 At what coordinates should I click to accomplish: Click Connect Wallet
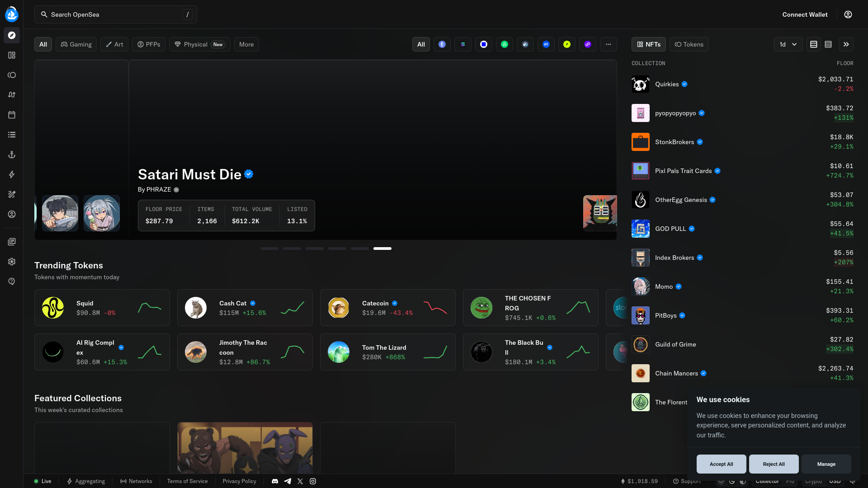(805, 14)
